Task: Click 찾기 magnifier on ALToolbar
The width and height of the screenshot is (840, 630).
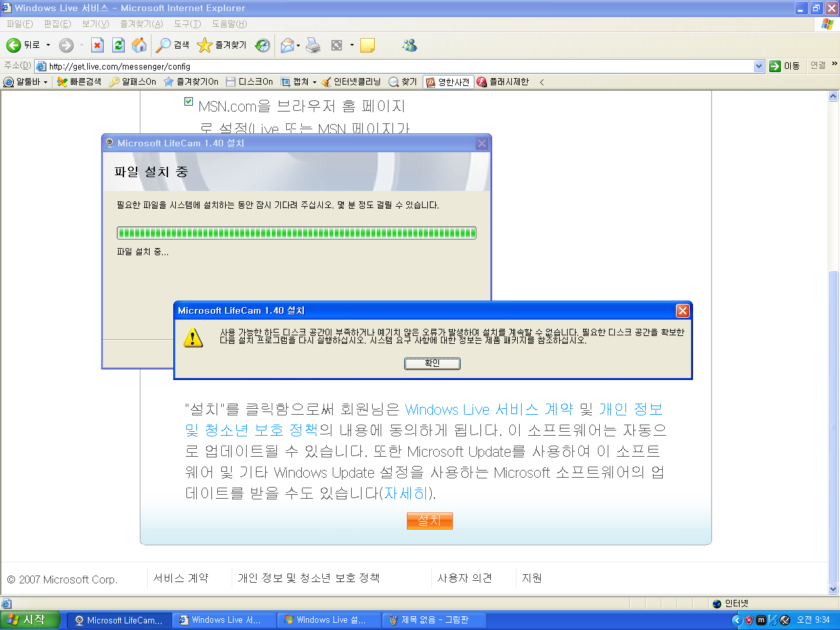Action: click(x=402, y=81)
